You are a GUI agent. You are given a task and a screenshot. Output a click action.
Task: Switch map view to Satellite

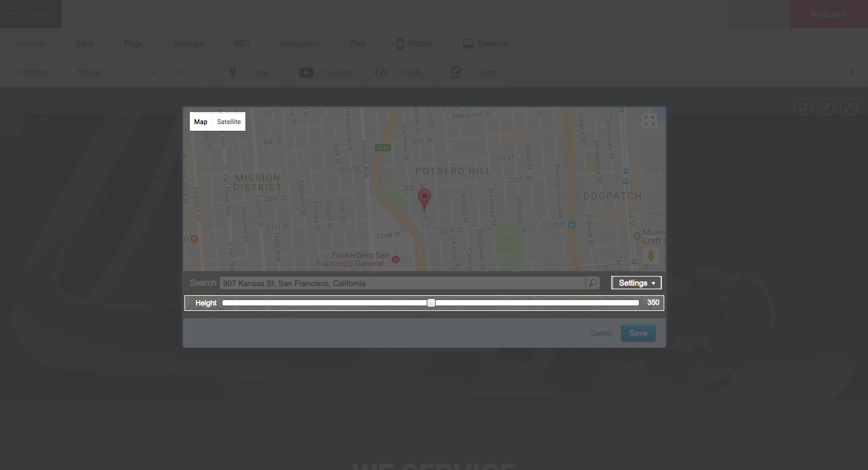pos(229,122)
